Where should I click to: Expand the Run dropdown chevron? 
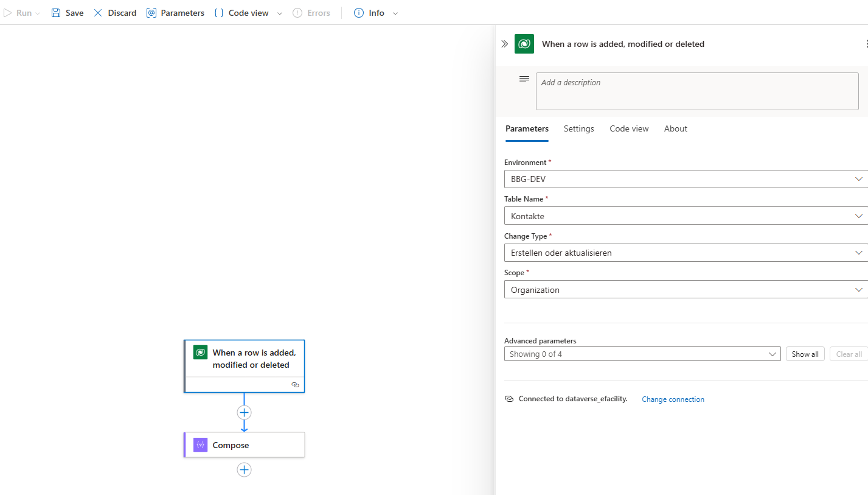tap(38, 13)
